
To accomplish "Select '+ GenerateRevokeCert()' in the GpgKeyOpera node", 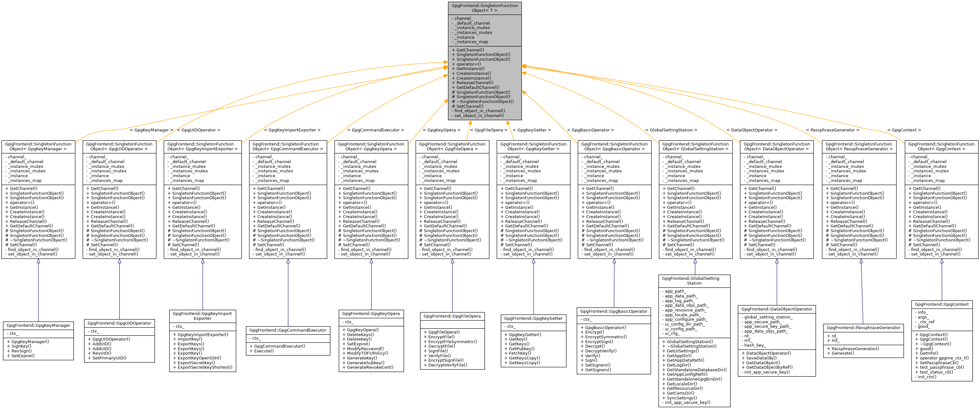I will click(368, 367).
